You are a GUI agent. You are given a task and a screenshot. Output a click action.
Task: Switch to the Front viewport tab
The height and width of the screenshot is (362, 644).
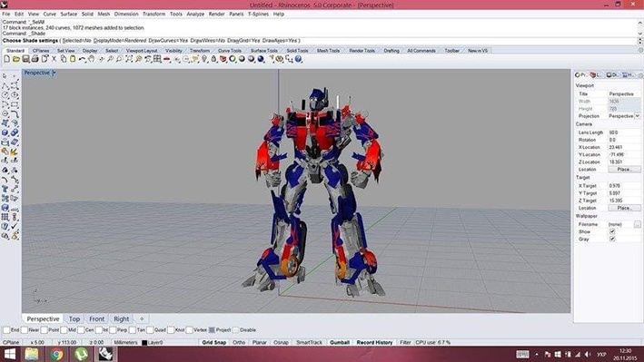(x=97, y=319)
